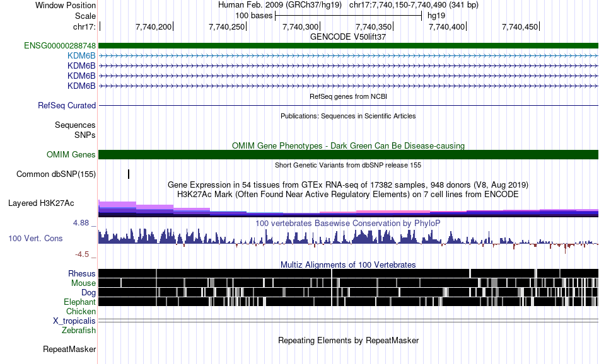The width and height of the screenshot is (599, 364).
Task: Select the Elephant species label
Action: tap(80, 302)
